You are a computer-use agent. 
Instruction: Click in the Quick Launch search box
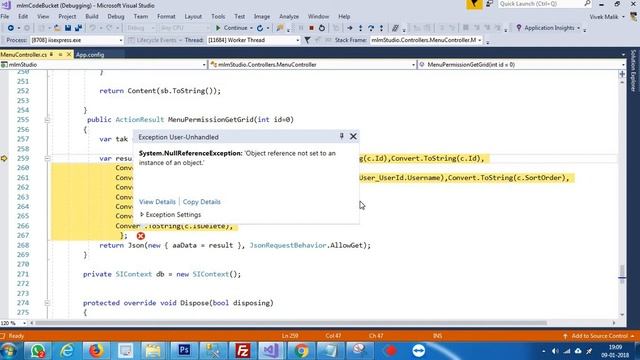[x=541, y=4]
